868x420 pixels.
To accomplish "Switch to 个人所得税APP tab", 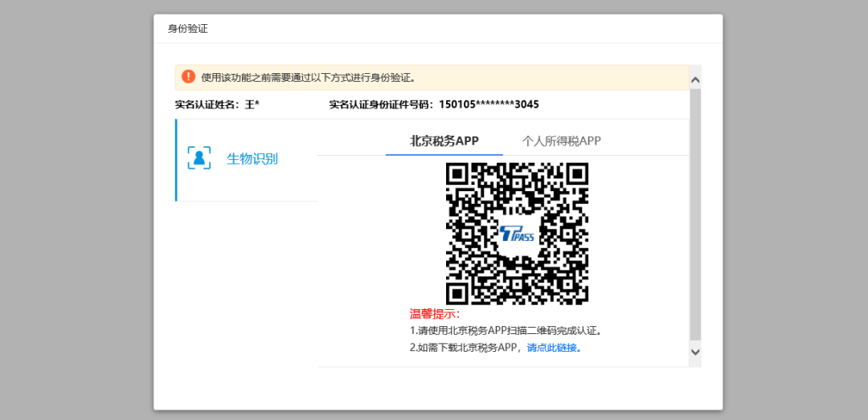I will pos(561,141).
